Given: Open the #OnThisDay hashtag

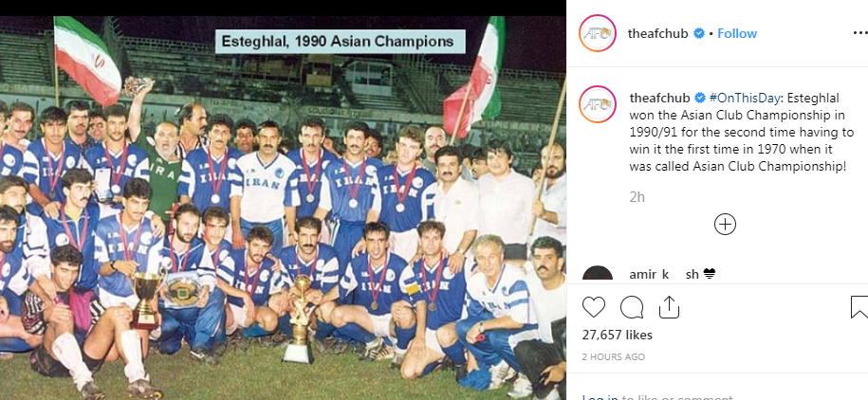Looking at the screenshot, I should [x=745, y=98].
